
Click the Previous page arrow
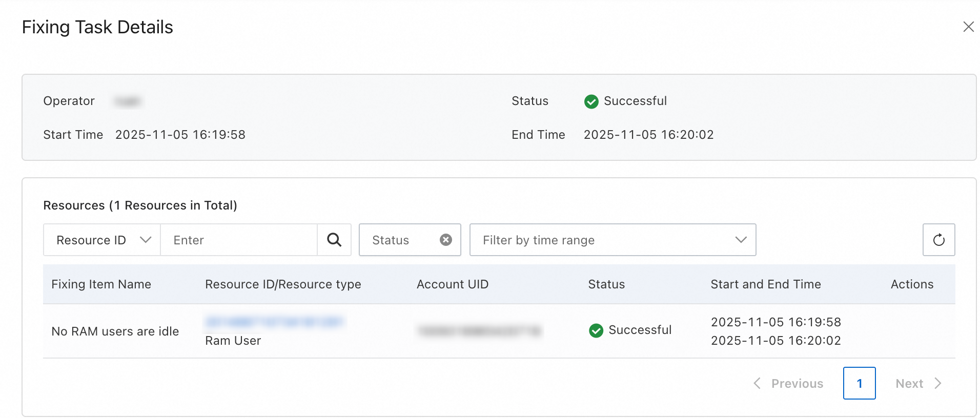tap(757, 383)
